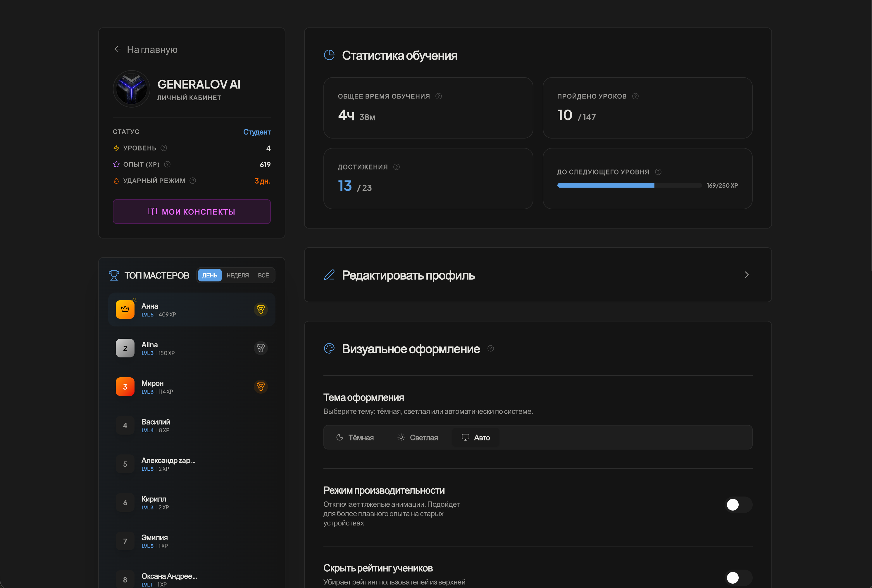
Task: Click info icon next to ПРОЙДЕНО УРОКОВ
Action: click(635, 96)
